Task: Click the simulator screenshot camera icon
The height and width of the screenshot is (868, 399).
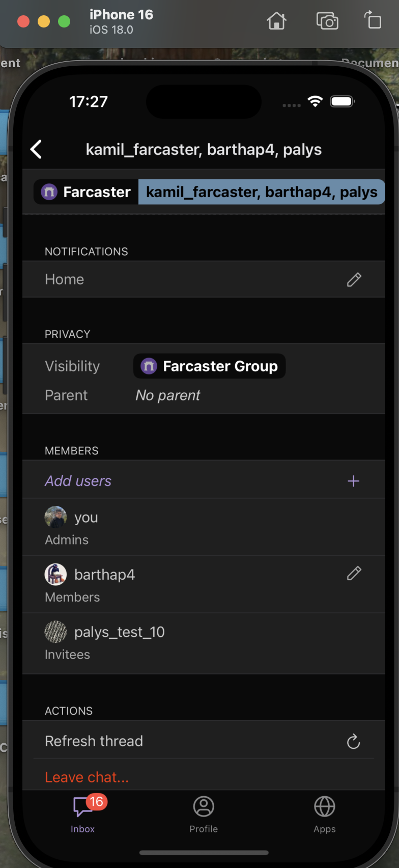Action: [x=327, y=21]
